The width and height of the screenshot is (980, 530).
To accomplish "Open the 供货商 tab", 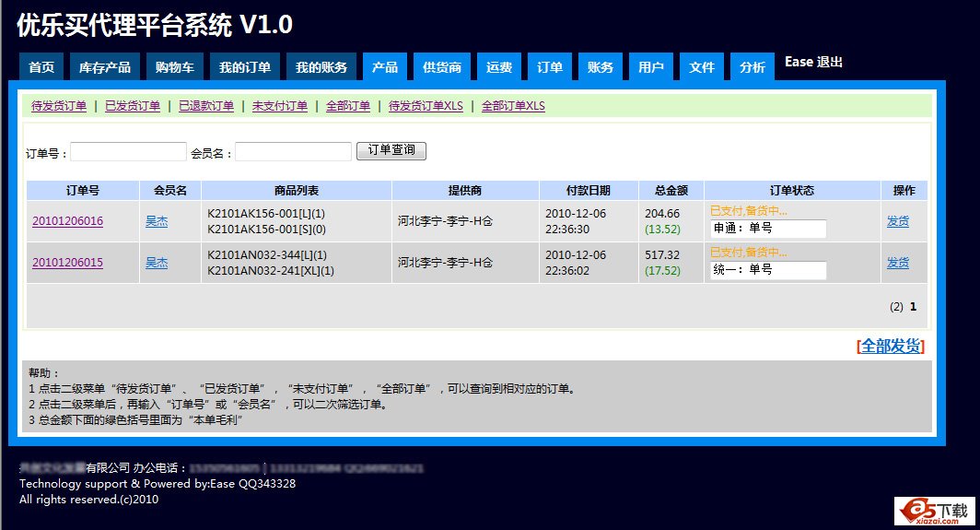I will point(442,67).
